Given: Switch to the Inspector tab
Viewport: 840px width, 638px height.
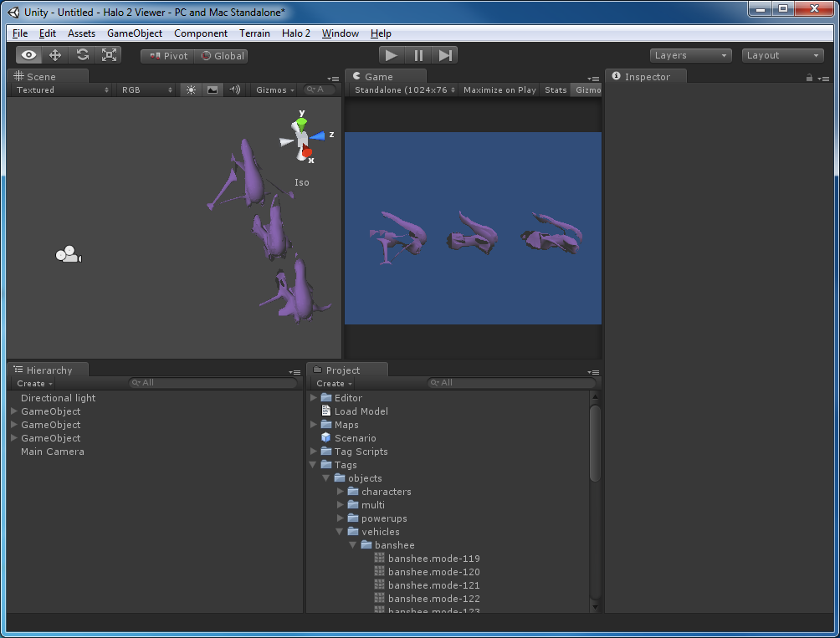Looking at the screenshot, I should coord(646,77).
